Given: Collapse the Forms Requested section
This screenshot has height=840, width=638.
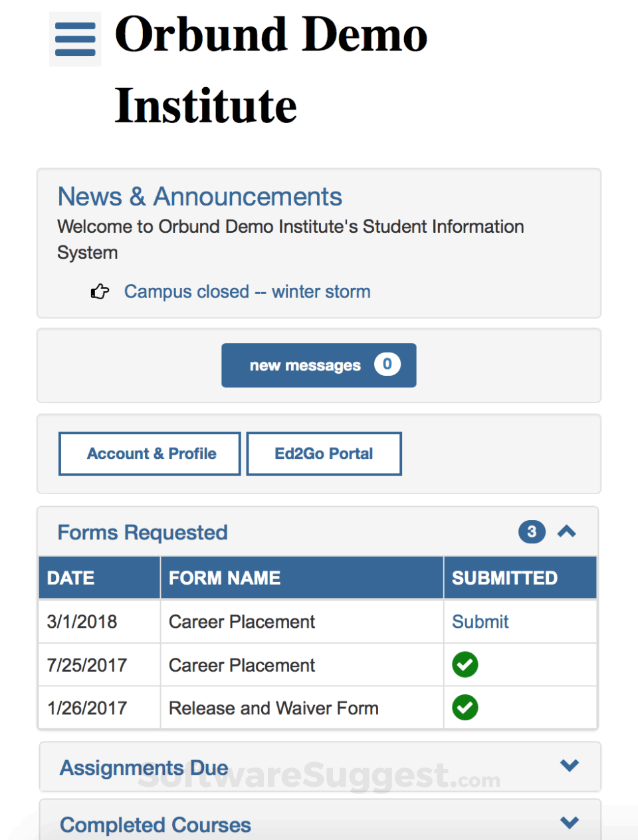Looking at the screenshot, I should click(567, 532).
